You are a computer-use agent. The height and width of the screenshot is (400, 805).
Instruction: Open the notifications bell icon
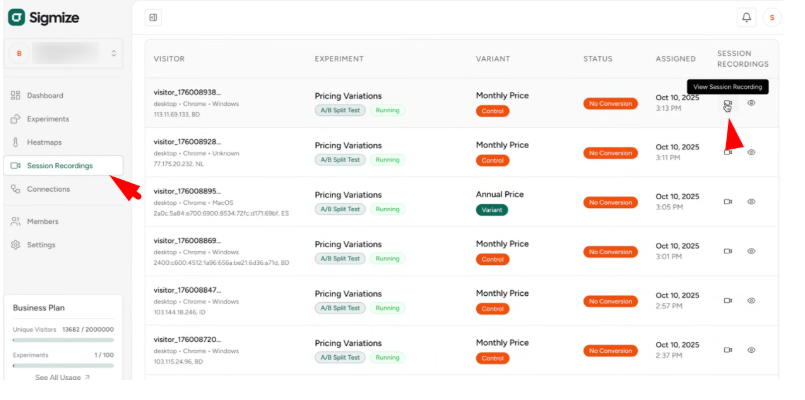pyautogui.click(x=746, y=17)
